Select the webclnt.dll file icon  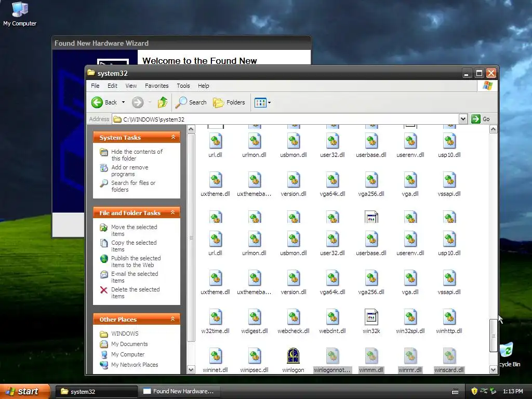332,317
